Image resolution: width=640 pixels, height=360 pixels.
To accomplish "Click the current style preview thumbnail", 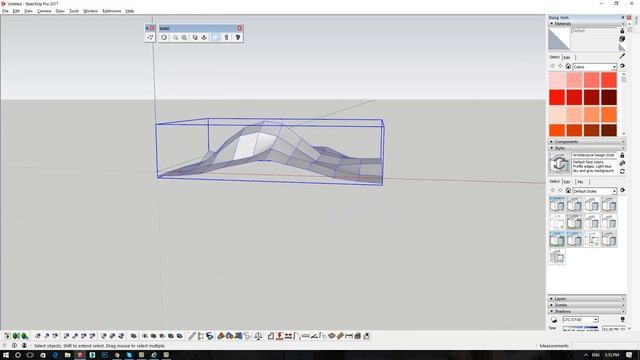I will pos(559,164).
